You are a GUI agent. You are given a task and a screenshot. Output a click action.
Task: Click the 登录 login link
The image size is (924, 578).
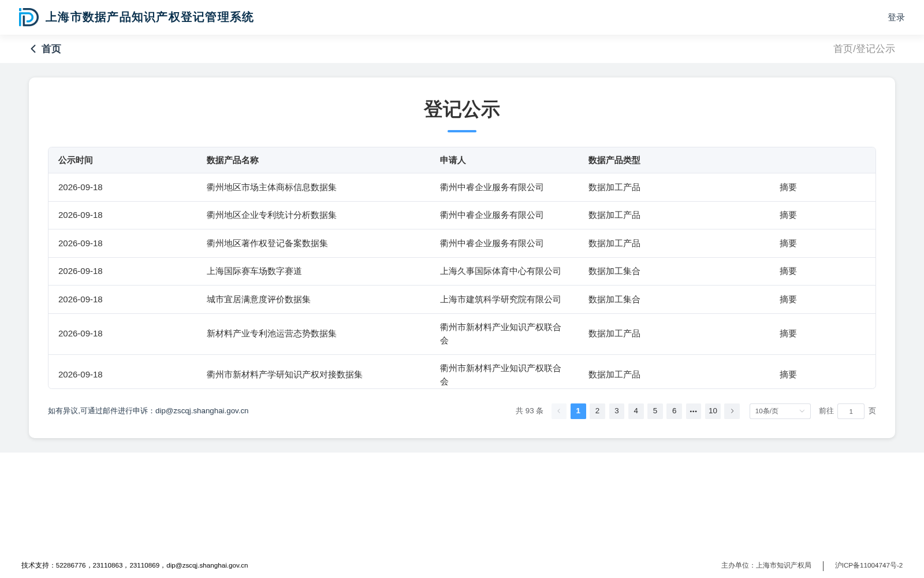tap(896, 17)
